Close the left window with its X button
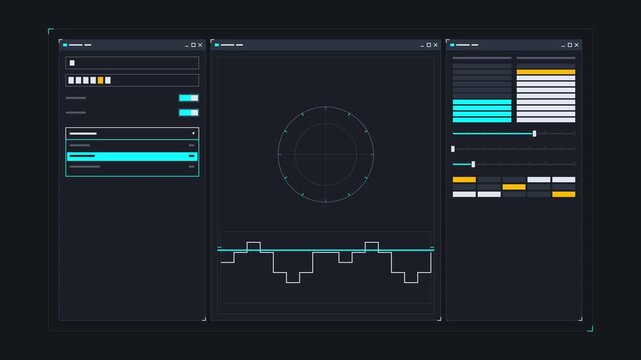The image size is (641, 360). click(x=200, y=45)
